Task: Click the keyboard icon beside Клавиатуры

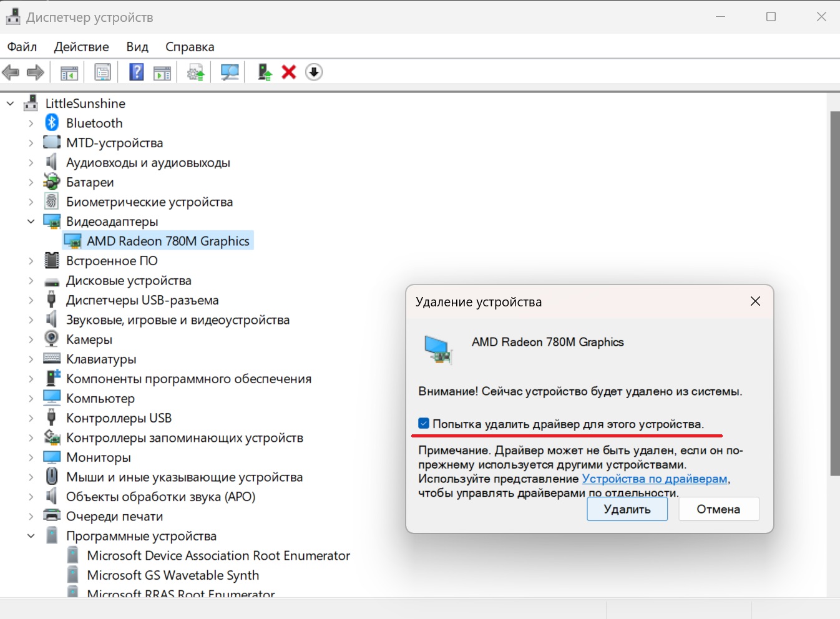Action: 52,359
